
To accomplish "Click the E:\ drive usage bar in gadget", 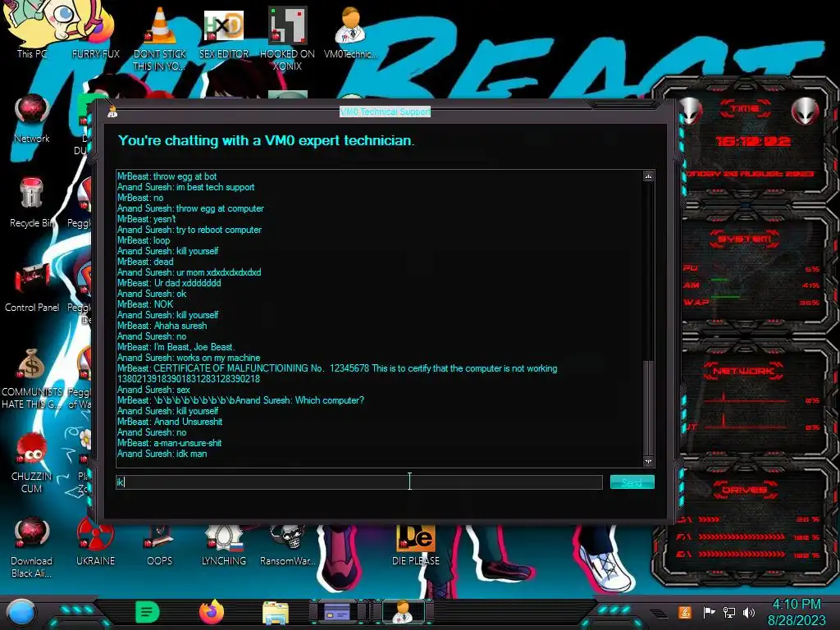I will (x=742, y=555).
